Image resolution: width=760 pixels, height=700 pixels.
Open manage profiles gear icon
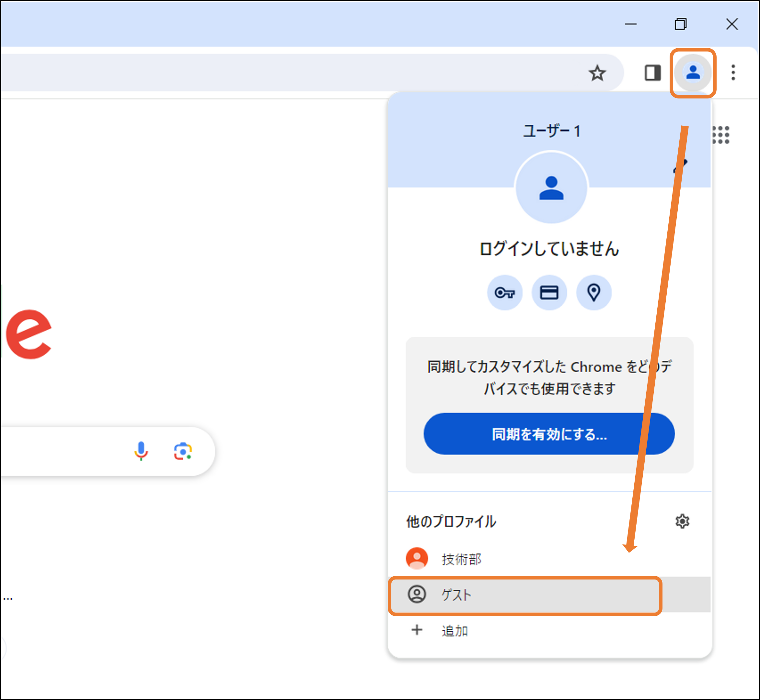pyautogui.click(x=682, y=521)
